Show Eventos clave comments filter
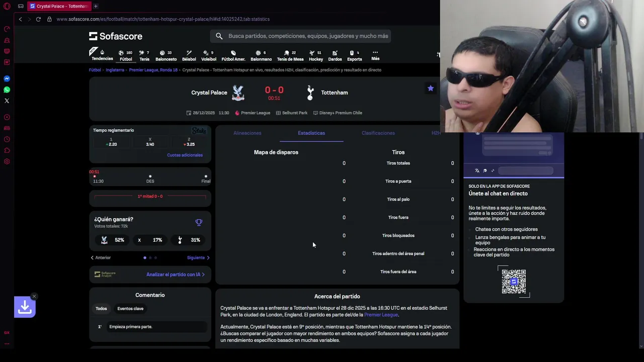The image size is (644, 362). (x=130, y=309)
